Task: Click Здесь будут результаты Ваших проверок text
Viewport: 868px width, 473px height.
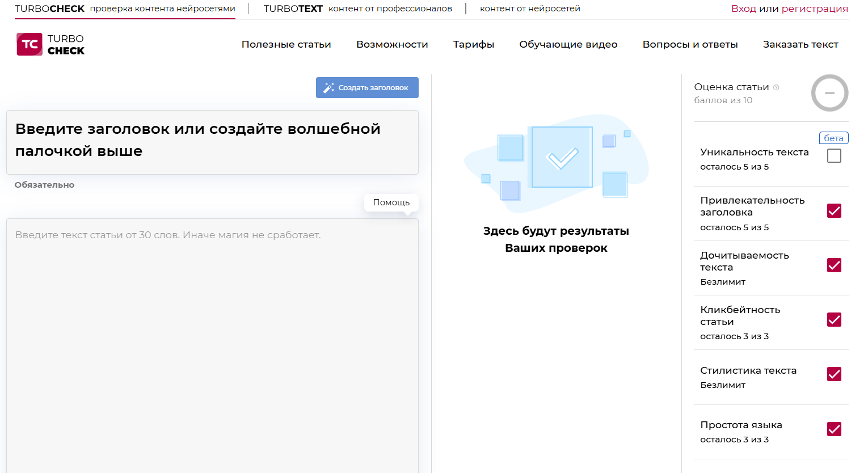Action: (x=556, y=239)
